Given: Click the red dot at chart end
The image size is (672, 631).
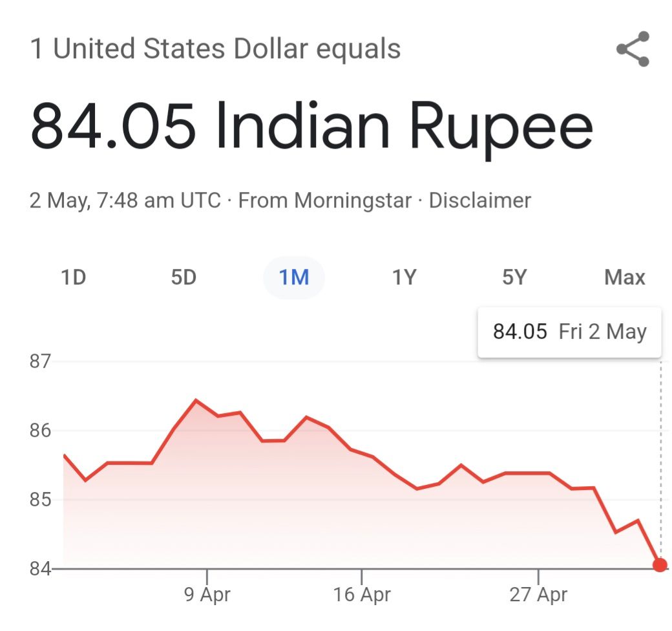Looking at the screenshot, I should [x=660, y=565].
